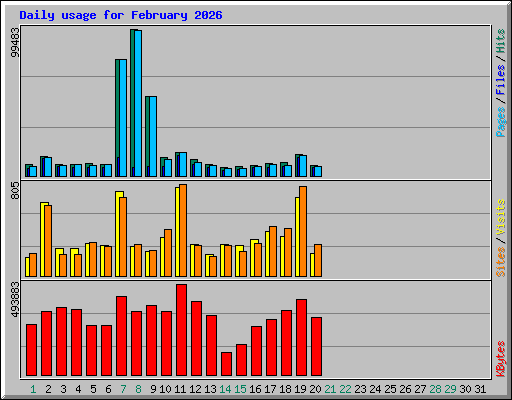Click day label 16 on the x-axis
The width and height of the screenshot is (512, 400).
coord(255,389)
